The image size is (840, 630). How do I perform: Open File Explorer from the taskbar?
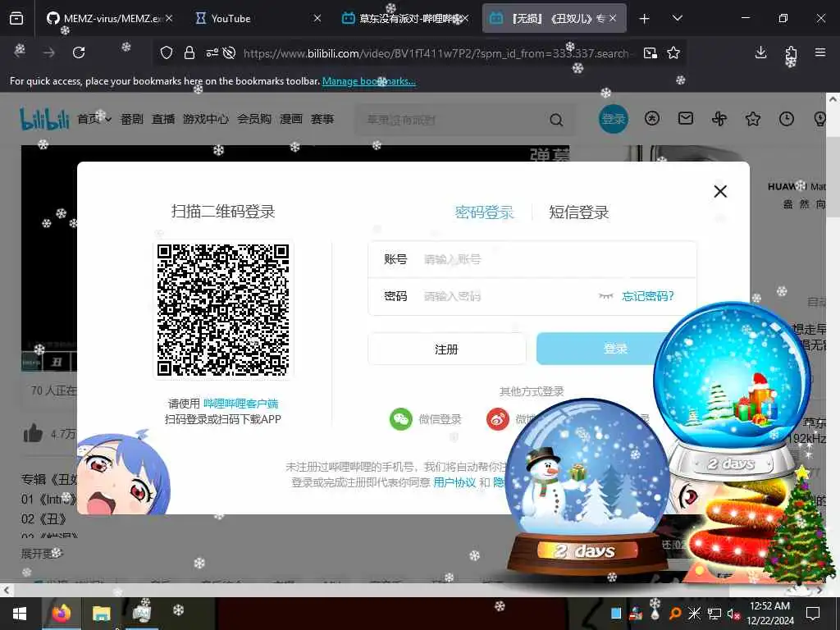pos(101,614)
